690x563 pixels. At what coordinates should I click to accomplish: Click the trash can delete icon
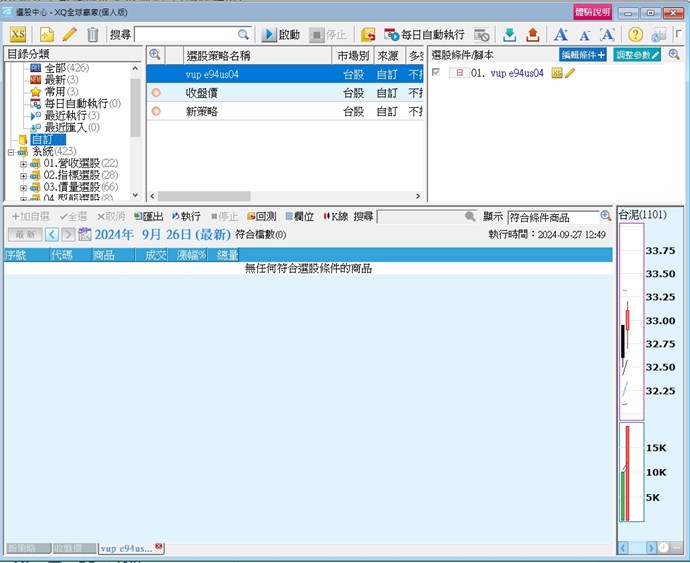pos(93,34)
